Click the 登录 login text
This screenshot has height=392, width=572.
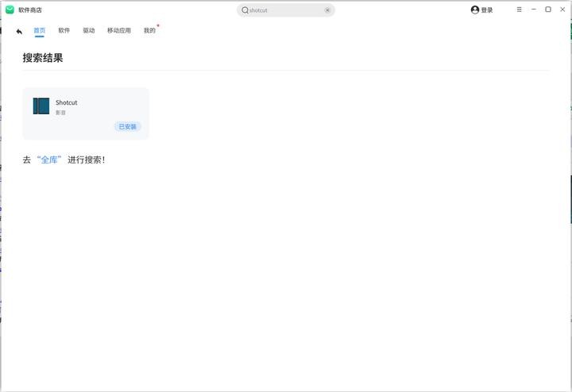(487, 10)
